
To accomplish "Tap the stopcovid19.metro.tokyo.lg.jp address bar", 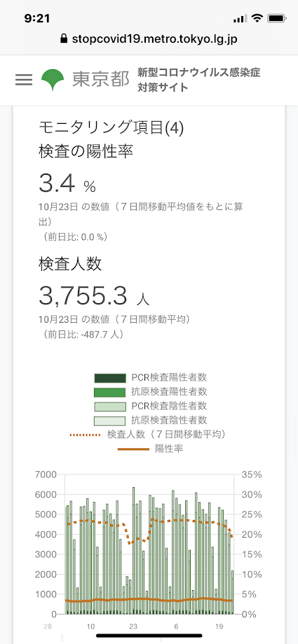I will [149, 39].
